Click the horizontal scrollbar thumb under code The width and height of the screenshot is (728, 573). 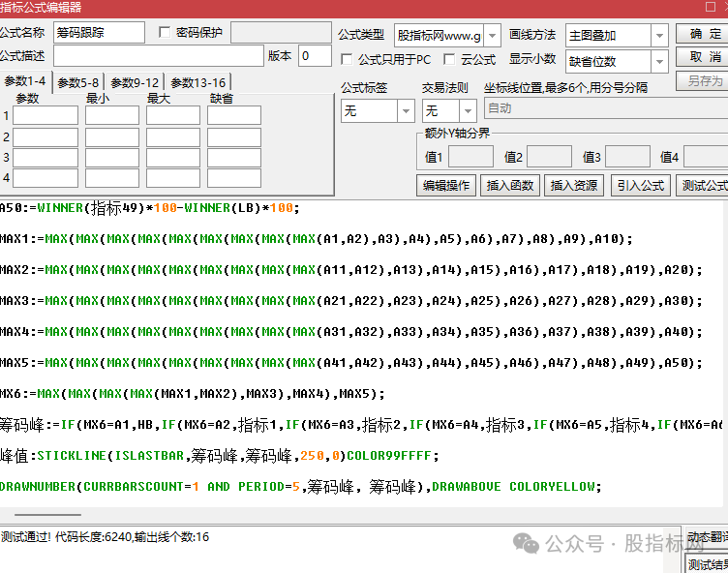[47, 515]
